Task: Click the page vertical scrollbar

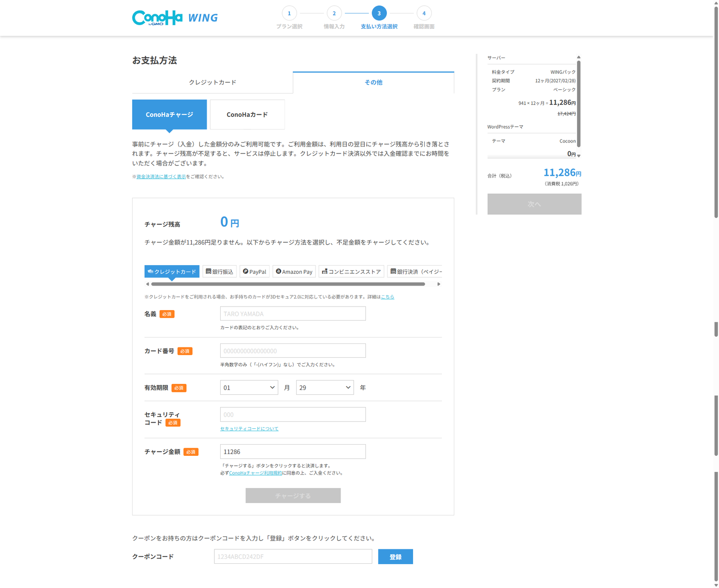Action: (716, 112)
